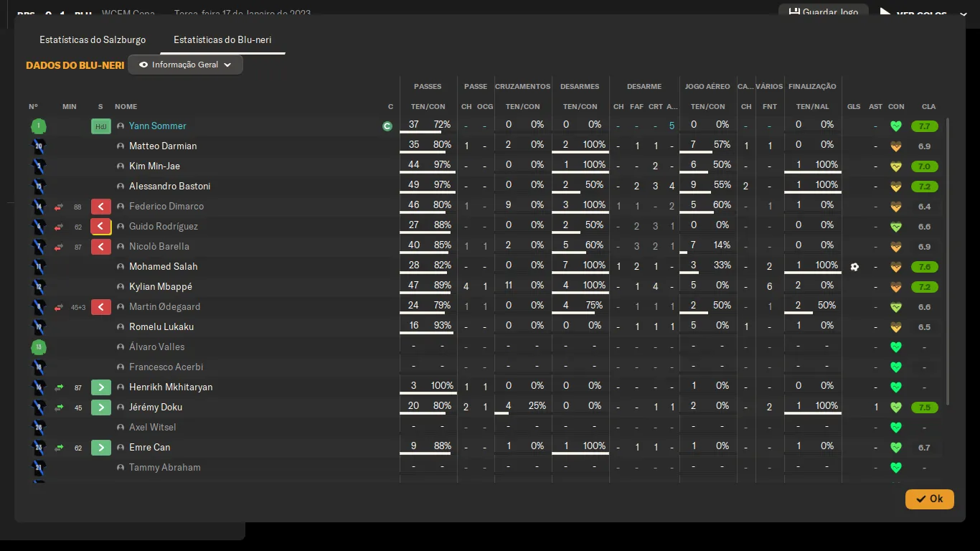Image resolution: width=980 pixels, height=551 pixels.
Task: Click the person icon beside Kylian Mbappé
Action: click(x=121, y=287)
